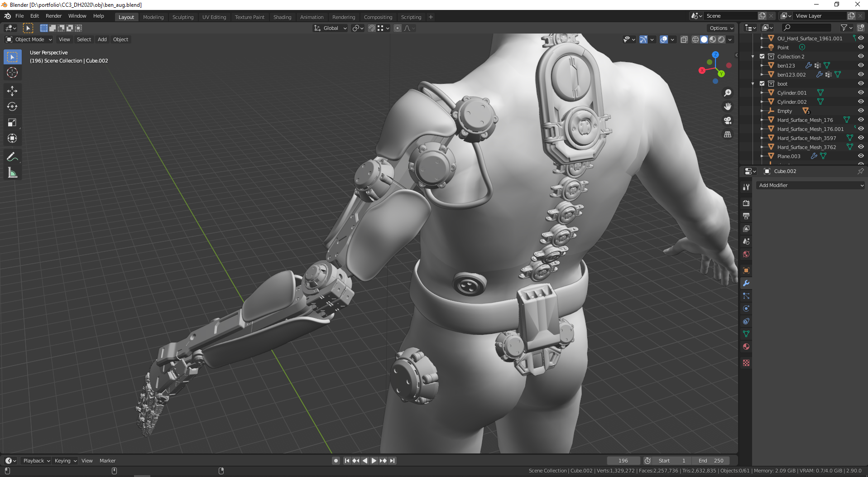Open the Object Mode dropdown
The image size is (868, 477).
point(29,39)
